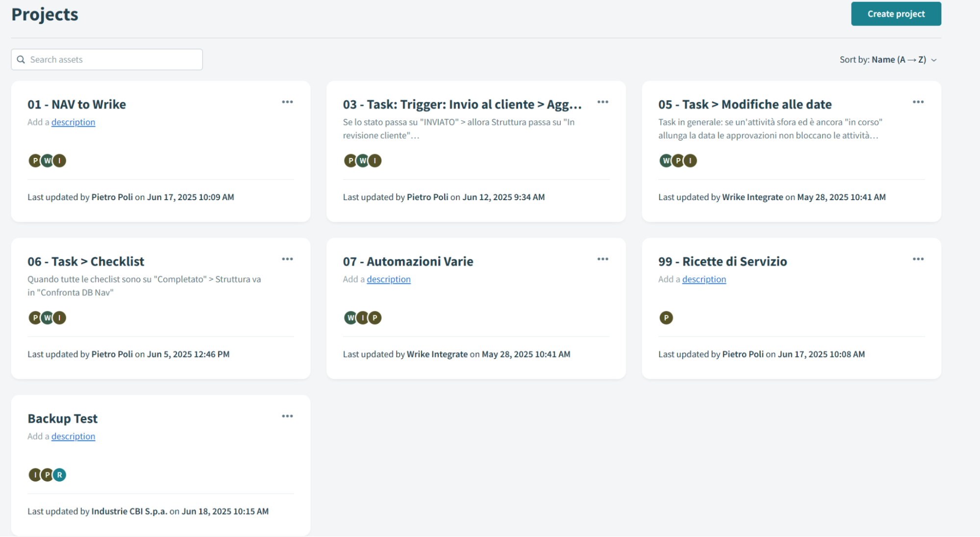The image size is (980, 537).
Task: Open ellipsis menu for 06 - Task > Checklist
Action: [287, 259]
